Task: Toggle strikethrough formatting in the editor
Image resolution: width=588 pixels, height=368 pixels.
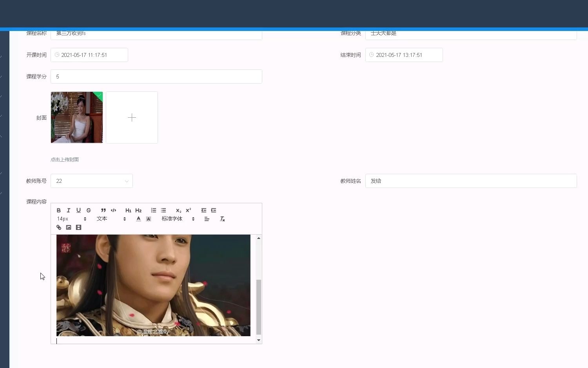Action: [89, 210]
